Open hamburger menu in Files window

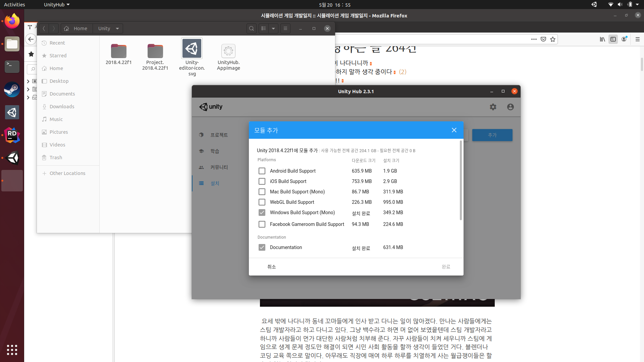click(285, 28)
